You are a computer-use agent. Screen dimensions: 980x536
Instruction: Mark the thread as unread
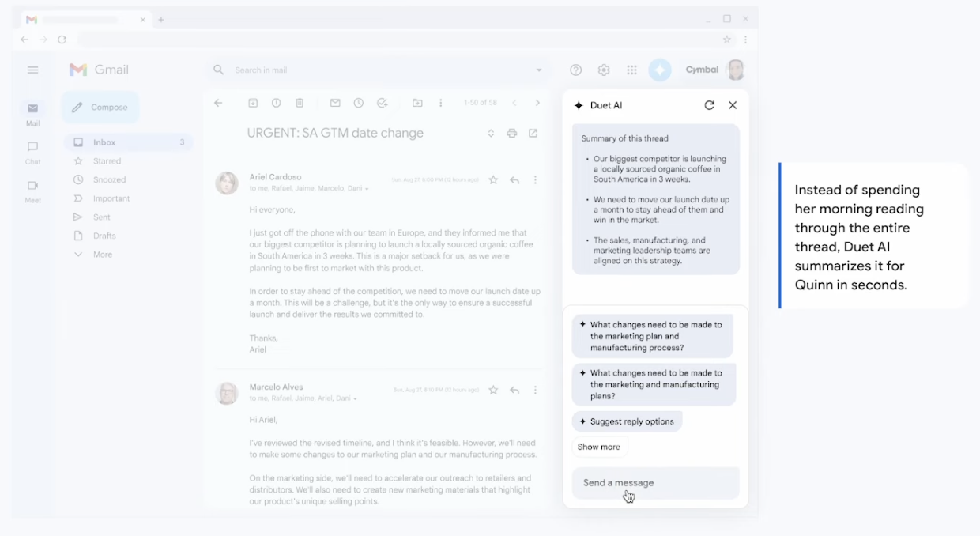[x=335, y=103]
